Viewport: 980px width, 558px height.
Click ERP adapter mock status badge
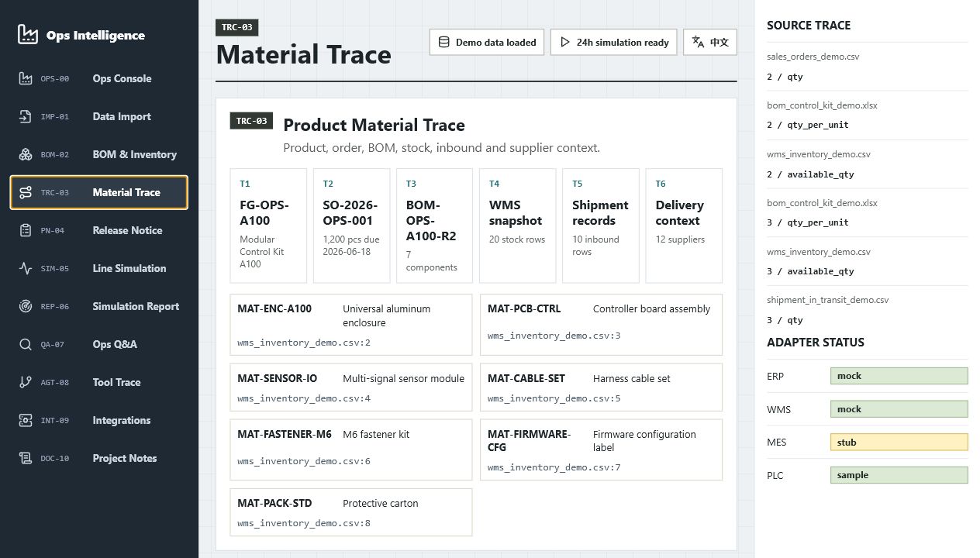click(899, 376)
